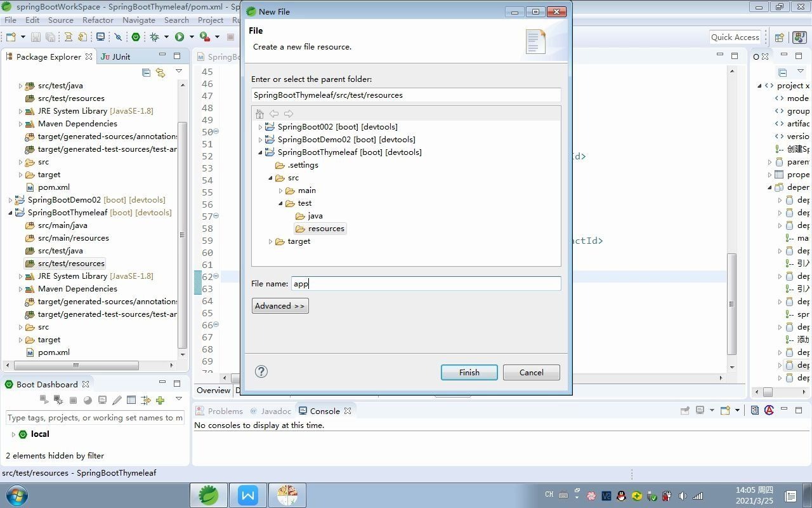The height and width of the screenshot is (508, 812).
Task: Collapse the test folder in dialog tree
Action: (x=280, y=203)
